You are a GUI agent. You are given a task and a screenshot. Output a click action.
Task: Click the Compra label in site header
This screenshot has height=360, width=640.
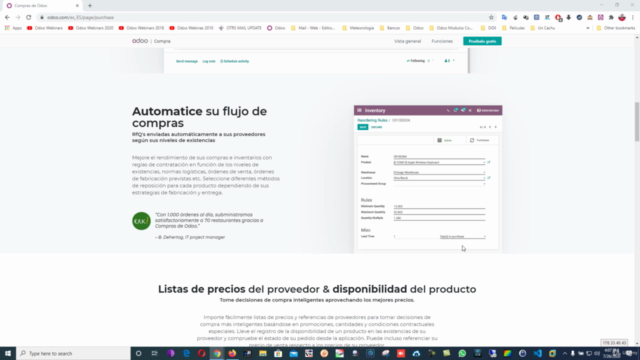tap(162, 41)
